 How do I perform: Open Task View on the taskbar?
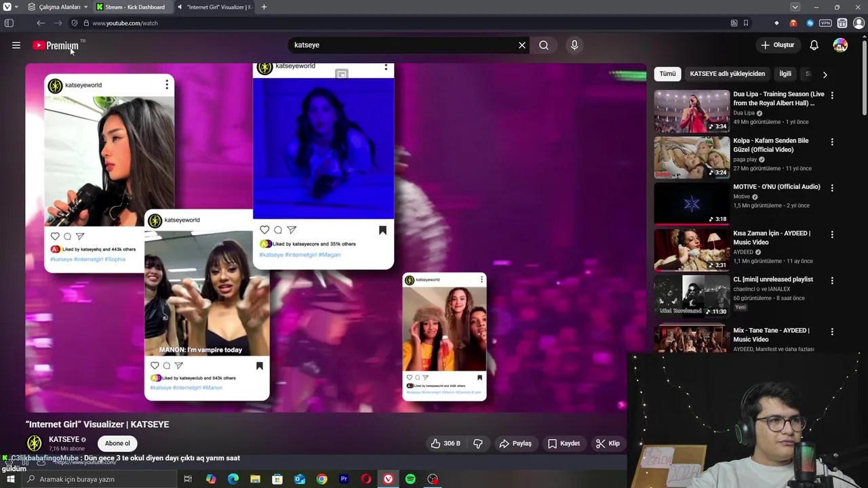point(188,479)
